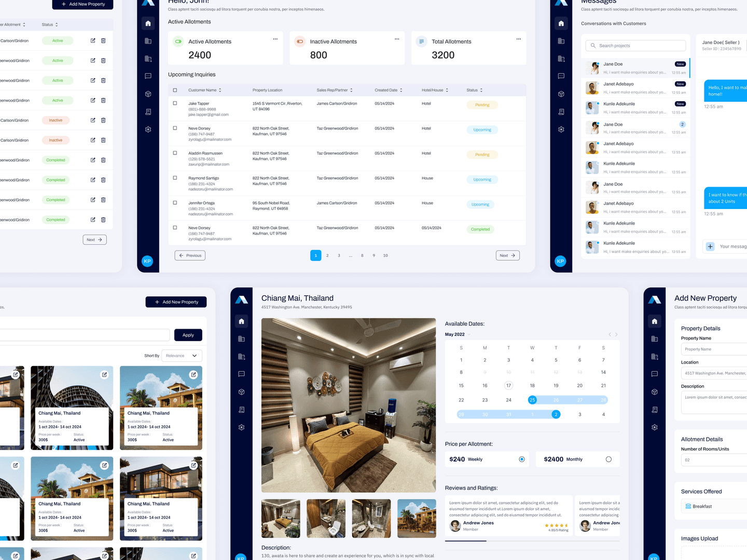
Task: Open the Total Allotments card three-dot menu
Action: click(518, 39)
